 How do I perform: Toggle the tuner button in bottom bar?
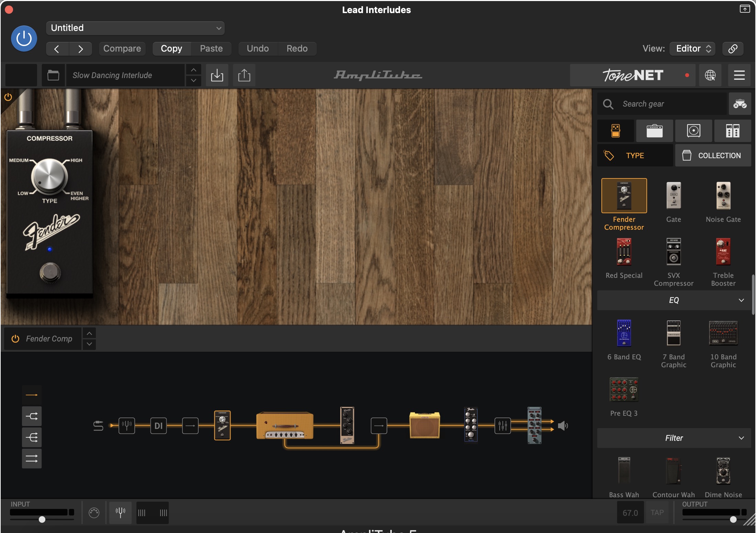click(x=120, y=513)
